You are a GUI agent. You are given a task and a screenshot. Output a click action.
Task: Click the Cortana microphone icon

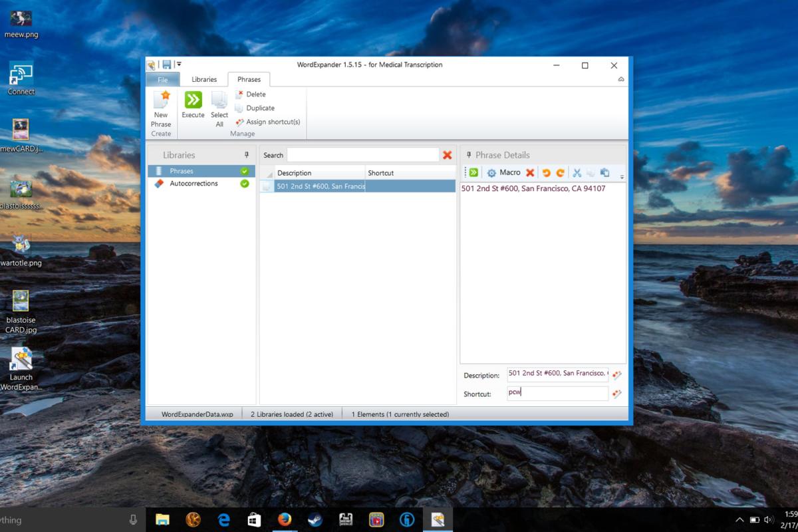click(133, 519)
